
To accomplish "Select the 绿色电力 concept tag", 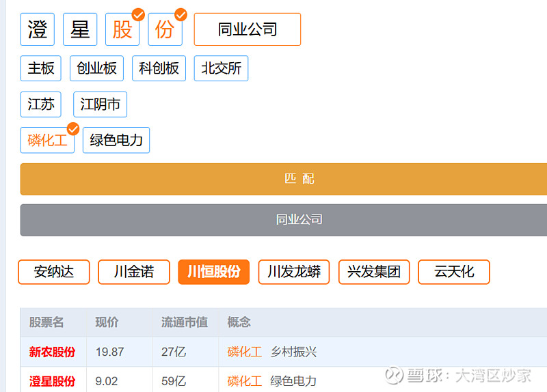I will [x=116, y=141].
